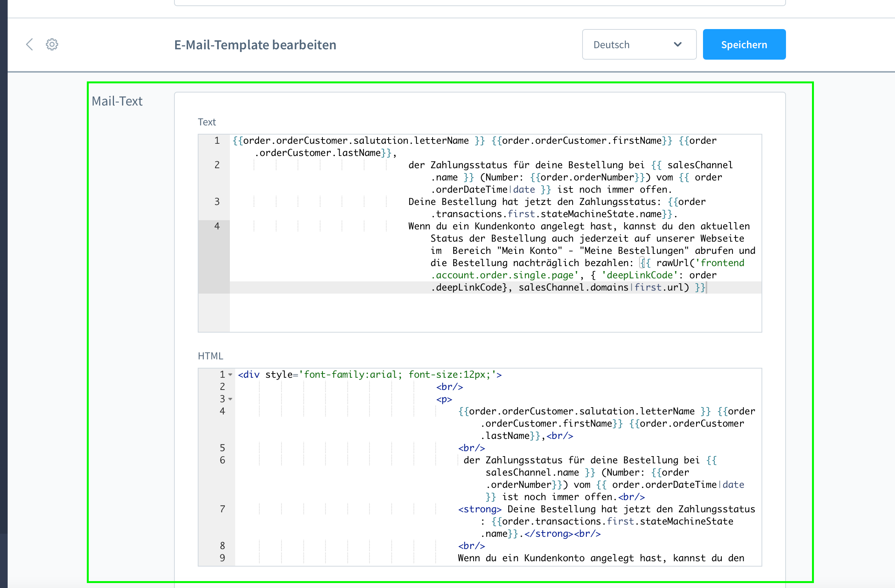Viewport: 895px width, 588px height.
Task: Click HTML line 9 'Wenn du ein Kundenkonto' text
Action: pos(521,558)
